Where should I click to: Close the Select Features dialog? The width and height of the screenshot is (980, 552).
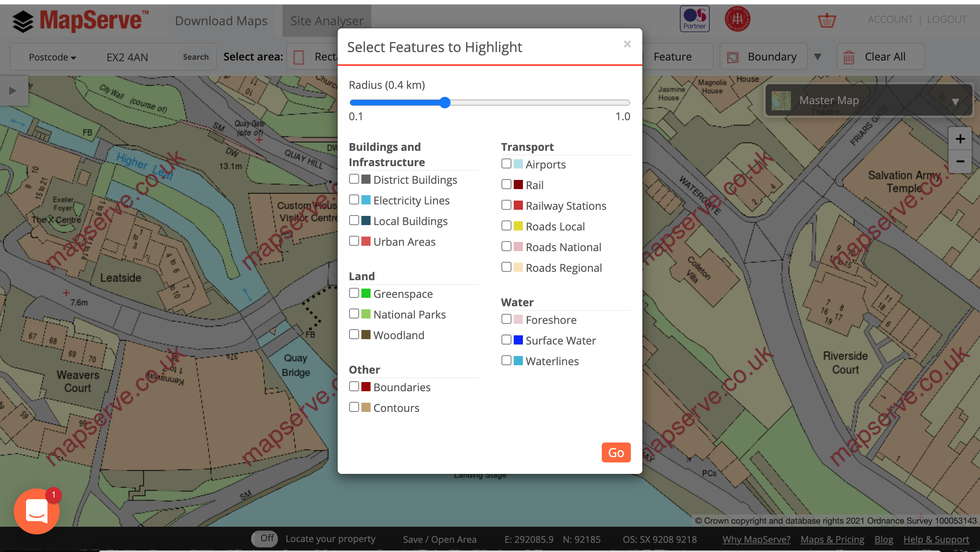point(627,44)
